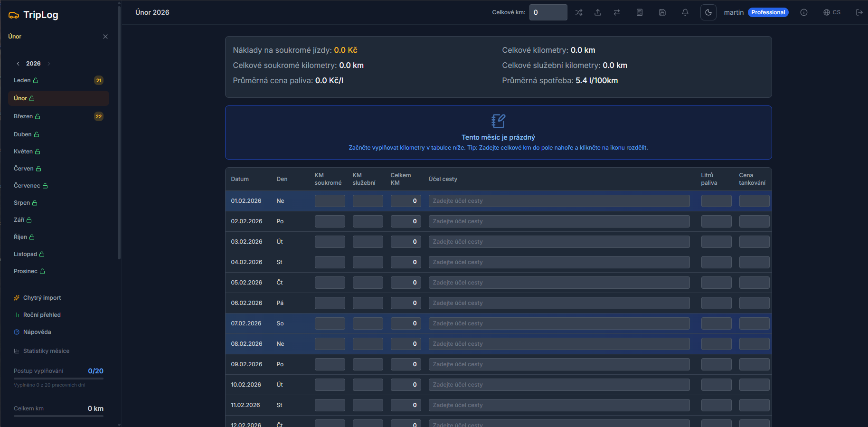Go to previous year from 2026

18,64
